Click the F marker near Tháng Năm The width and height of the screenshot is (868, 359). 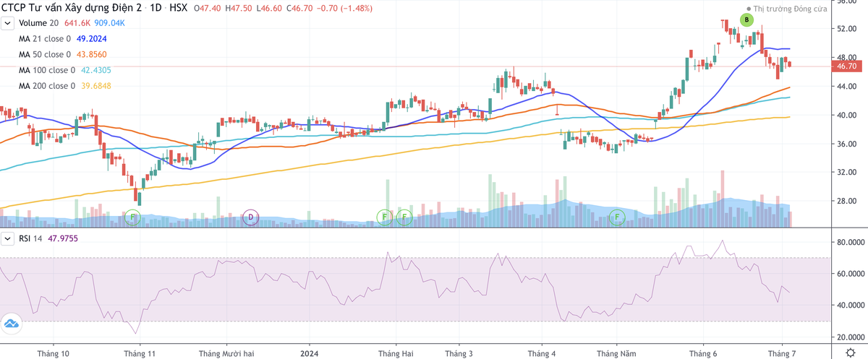[617, 216]
